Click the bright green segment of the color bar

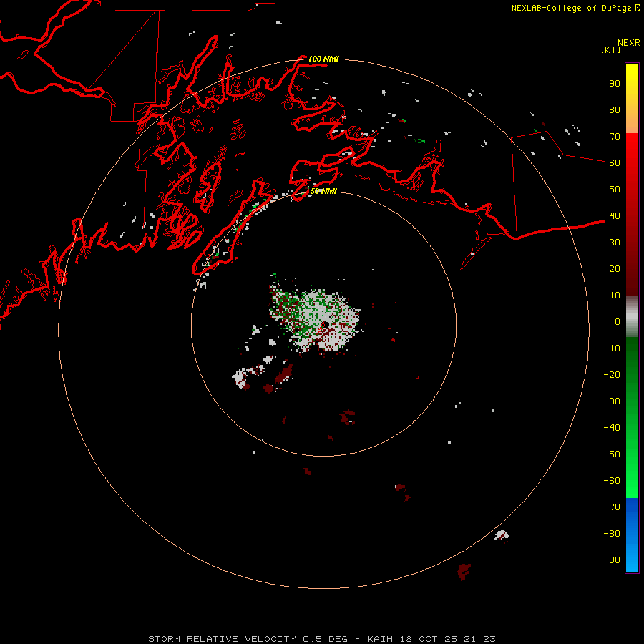[x=632, y=417]
